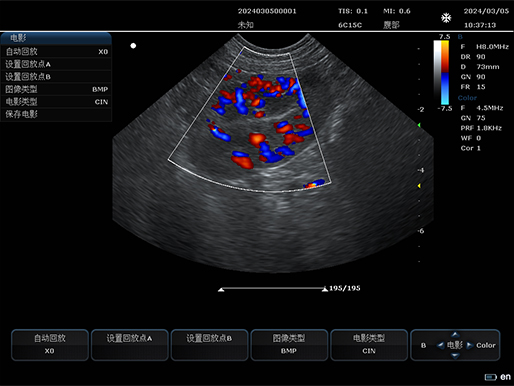Open 电影类型 CIN option in left menu

coord(56,102)
